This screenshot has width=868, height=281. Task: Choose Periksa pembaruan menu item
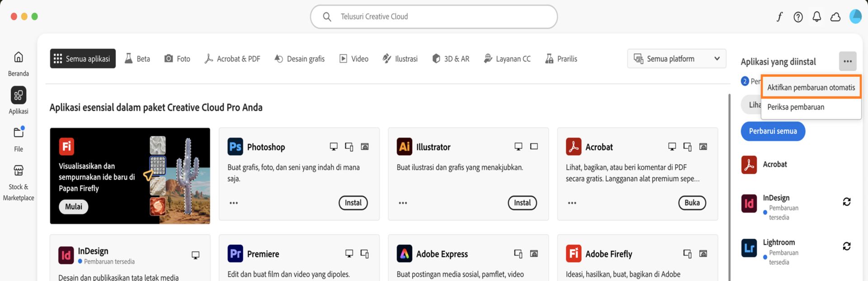(x=811, y=107)
